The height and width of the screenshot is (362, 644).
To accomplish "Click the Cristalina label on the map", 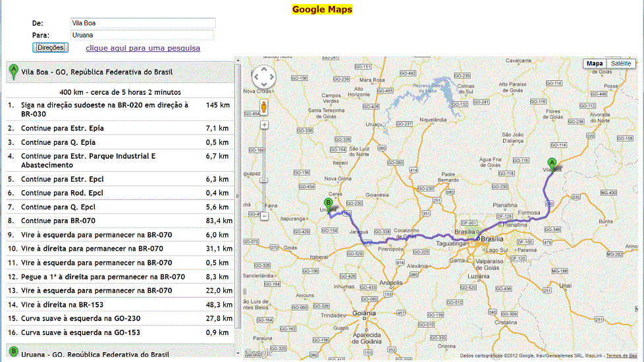I will (x=506, y=323).
